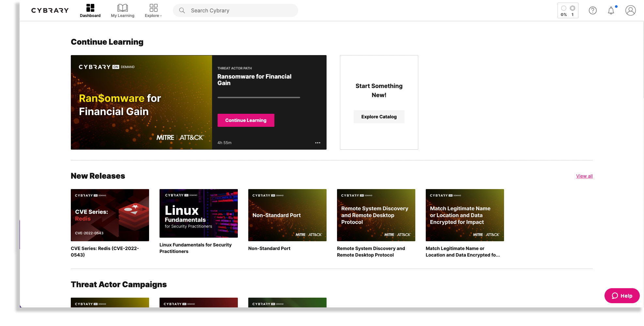This screenshot has width=644, height=326.
Task: Click the Explore Catalog button
Action: coord(379,117)
